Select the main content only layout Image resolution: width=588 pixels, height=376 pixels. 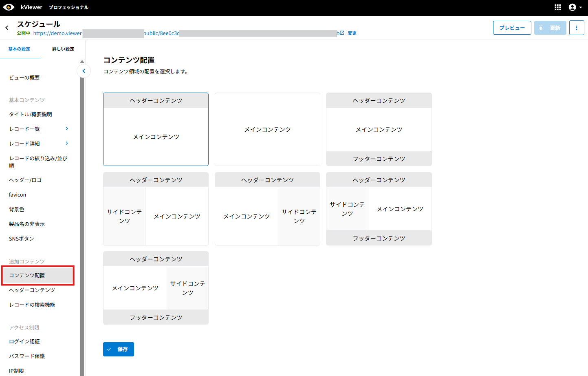[267, 129]
